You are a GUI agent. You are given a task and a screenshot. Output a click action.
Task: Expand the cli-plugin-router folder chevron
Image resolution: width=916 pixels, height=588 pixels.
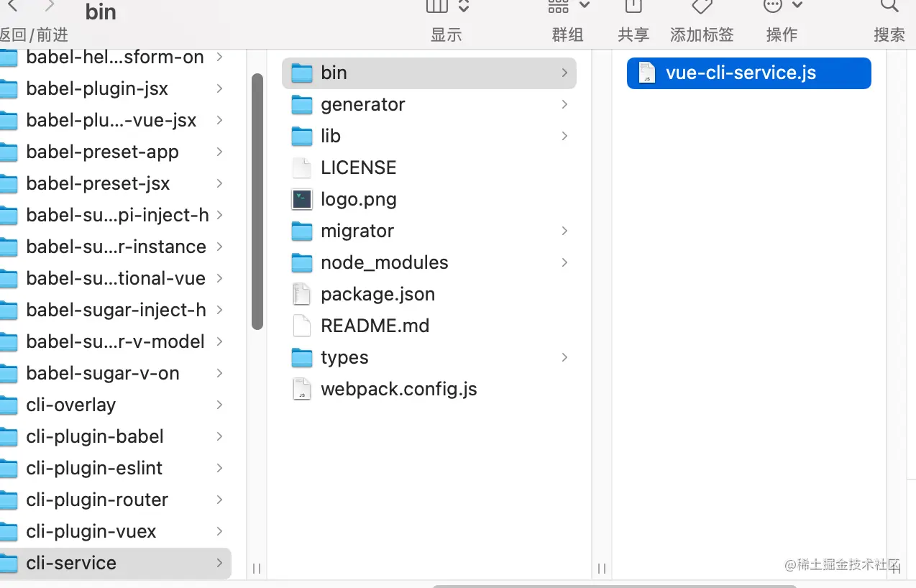219,500
